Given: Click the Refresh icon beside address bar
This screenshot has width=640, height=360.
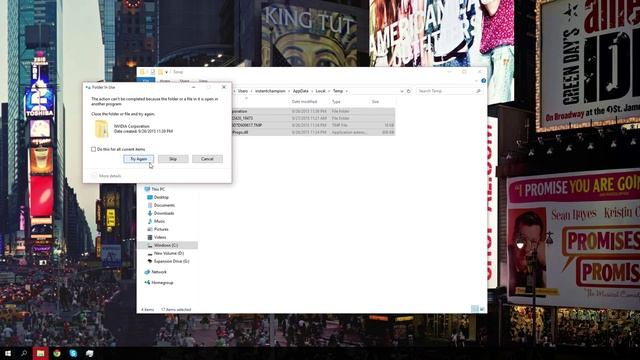Looking at the screenshot, I should click(409, 91).
